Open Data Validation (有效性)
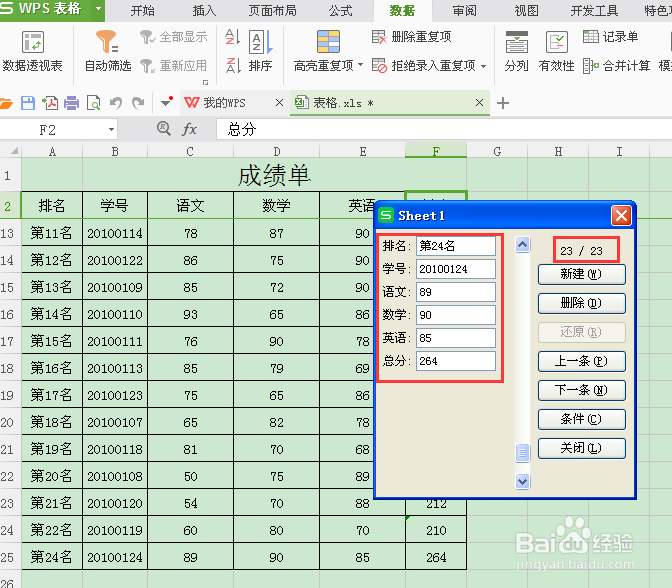The width and height of the screenshot is (672, 588). click(556, 51)
